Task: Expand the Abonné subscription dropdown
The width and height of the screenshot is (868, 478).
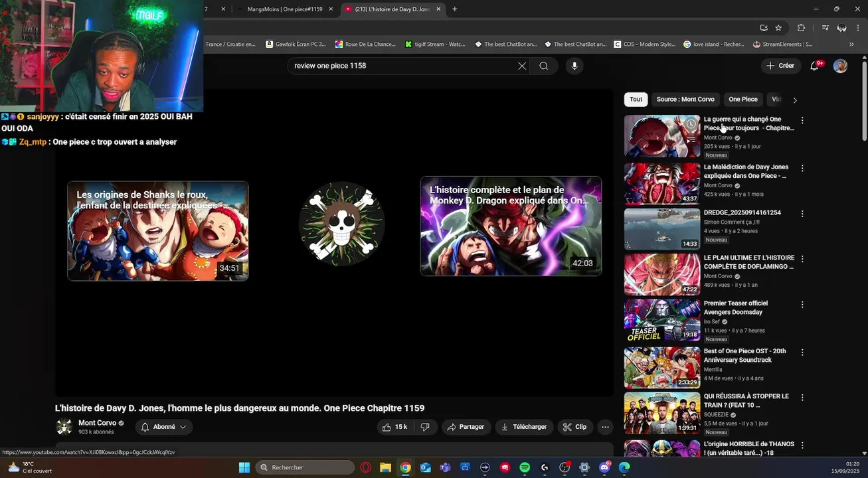Action: tap(164, 427)
